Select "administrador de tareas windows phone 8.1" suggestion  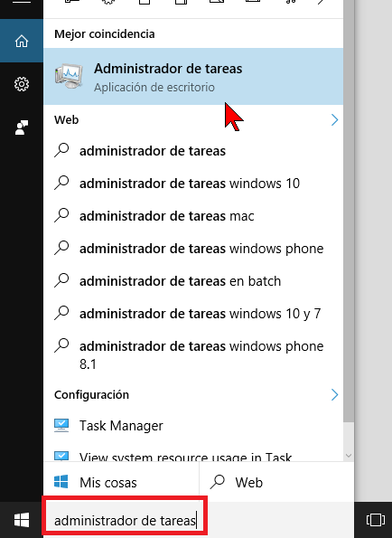pyautogui.click(x=193, y=355)
